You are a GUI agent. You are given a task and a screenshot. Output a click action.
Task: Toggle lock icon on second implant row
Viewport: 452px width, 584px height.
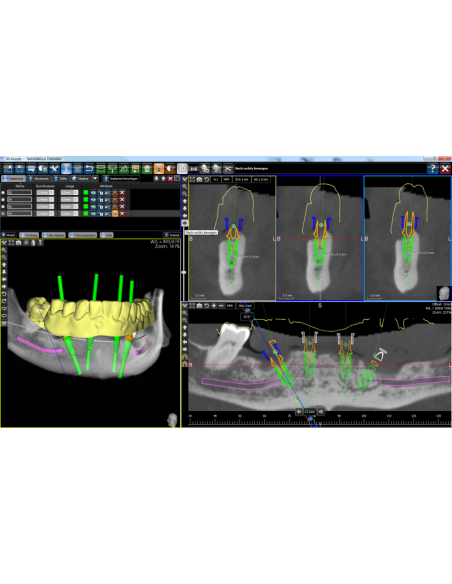click(101, 200)
